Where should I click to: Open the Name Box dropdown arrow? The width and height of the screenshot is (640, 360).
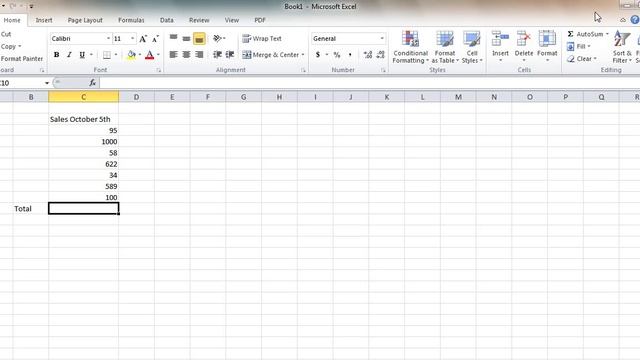coord(47,83)
